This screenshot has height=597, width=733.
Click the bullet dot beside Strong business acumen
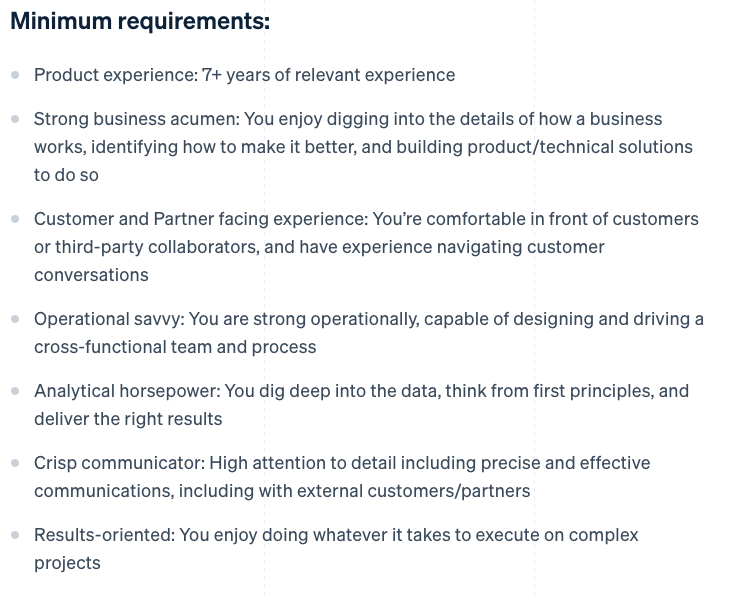15,119
